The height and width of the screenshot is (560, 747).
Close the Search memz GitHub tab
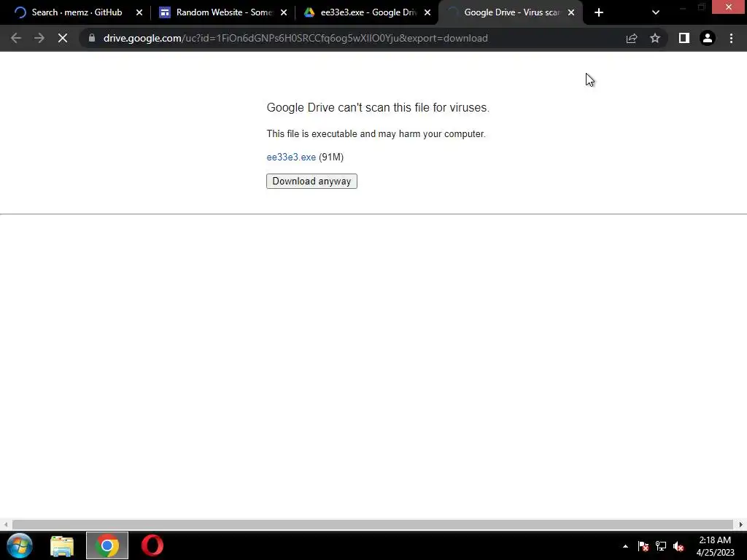tap(139, 13)
